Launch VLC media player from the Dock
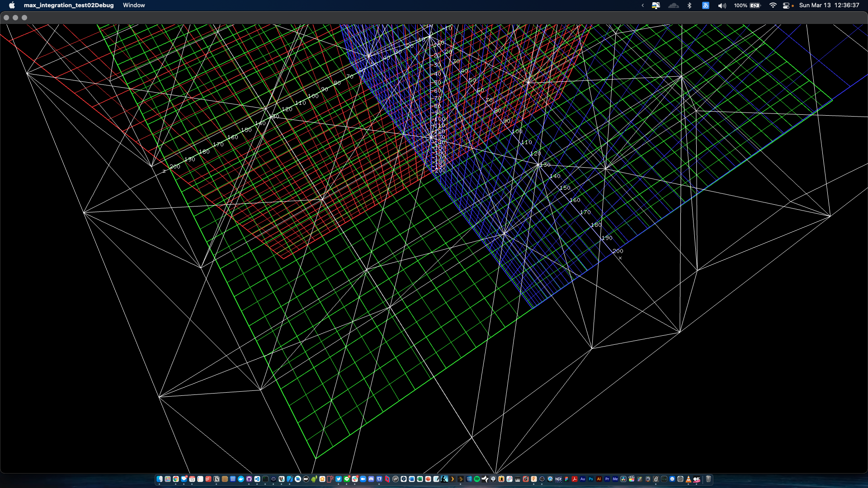868x488 pixels. (689, 479)
